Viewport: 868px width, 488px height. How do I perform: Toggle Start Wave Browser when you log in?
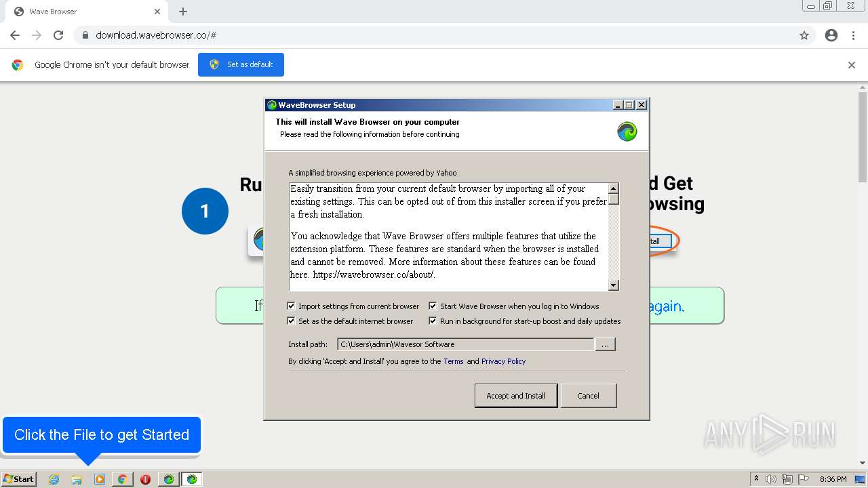pos(433,306)
